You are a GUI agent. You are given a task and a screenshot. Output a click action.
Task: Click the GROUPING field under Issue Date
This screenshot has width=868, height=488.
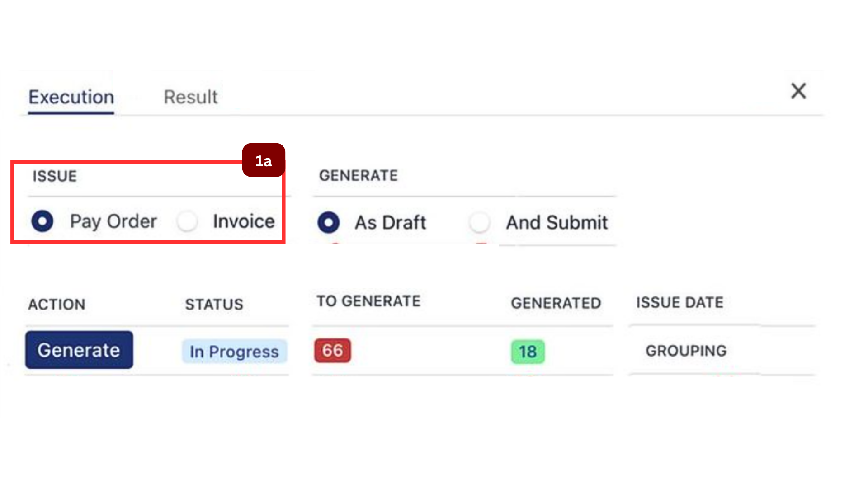click(686, 350)
